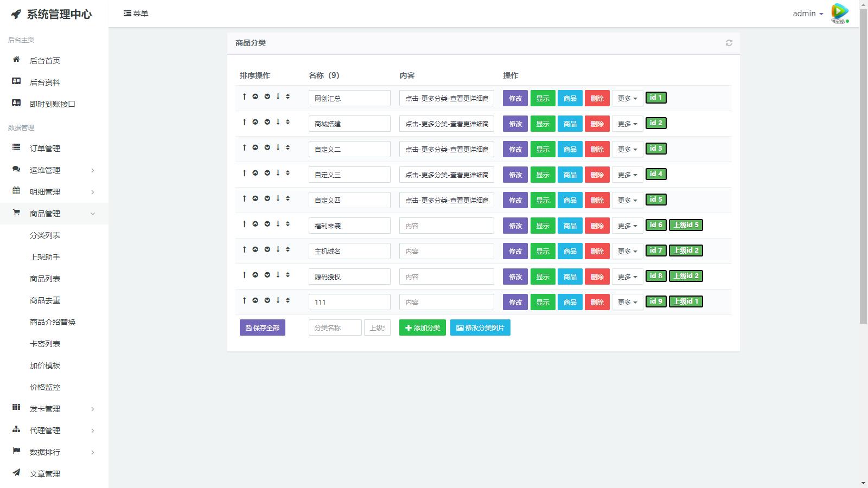The width and height of the screenshot is (868, 488).
Task: Click the circled down chevron in 自定义四 row
Action: click(x=267, y=198)
